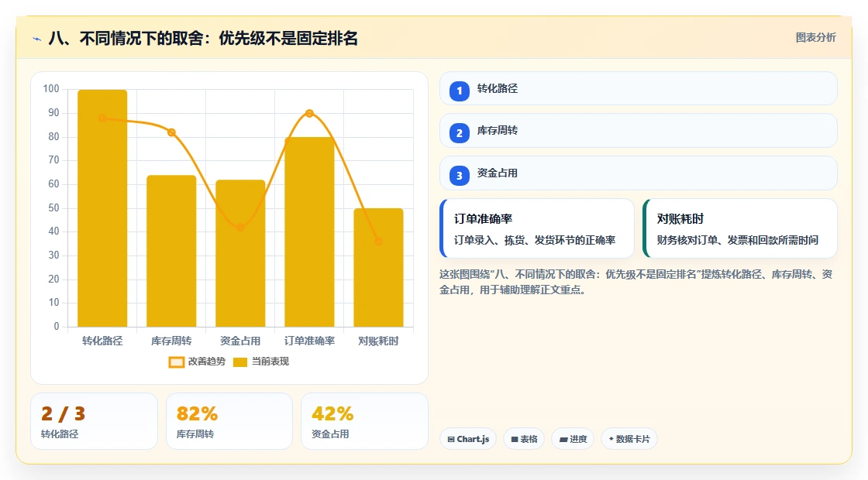Click the 订单准确率 x-axis label

pyautogui.click(x=309, y=341)
